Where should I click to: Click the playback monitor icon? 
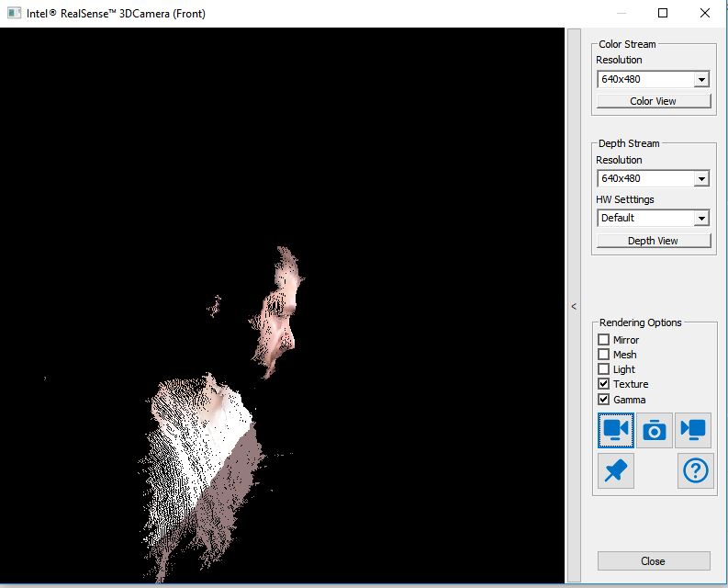point(693,430)
